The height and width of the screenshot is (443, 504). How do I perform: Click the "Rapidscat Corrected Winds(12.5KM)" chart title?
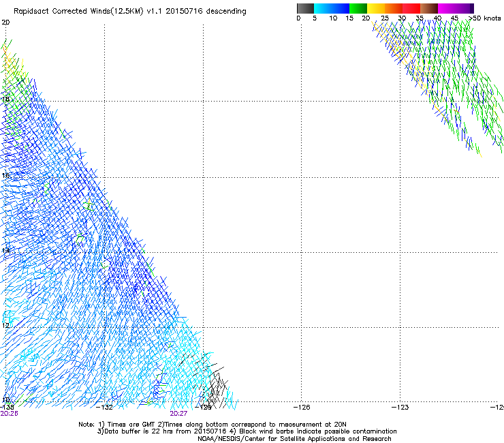pos(130,12)
